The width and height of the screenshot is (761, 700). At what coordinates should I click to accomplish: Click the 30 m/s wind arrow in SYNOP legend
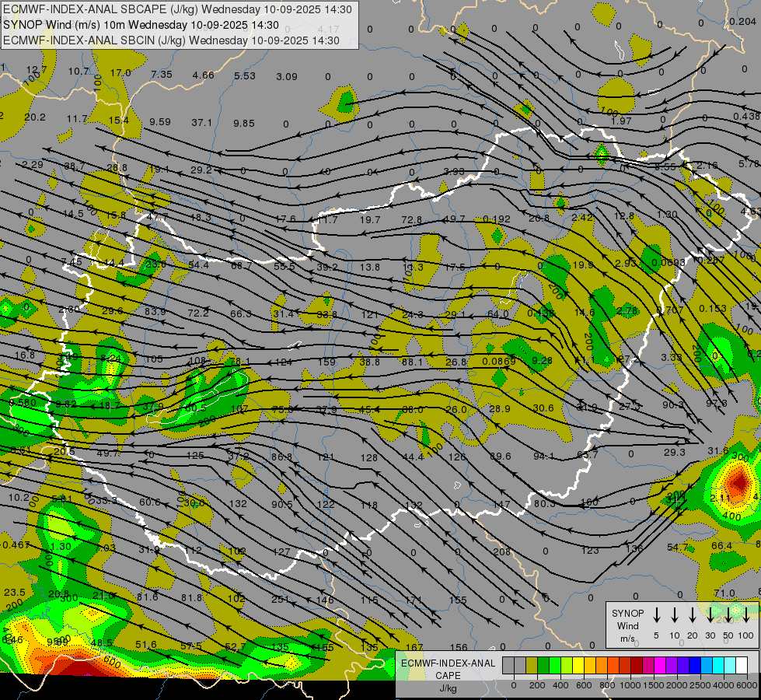click(710, 614)
